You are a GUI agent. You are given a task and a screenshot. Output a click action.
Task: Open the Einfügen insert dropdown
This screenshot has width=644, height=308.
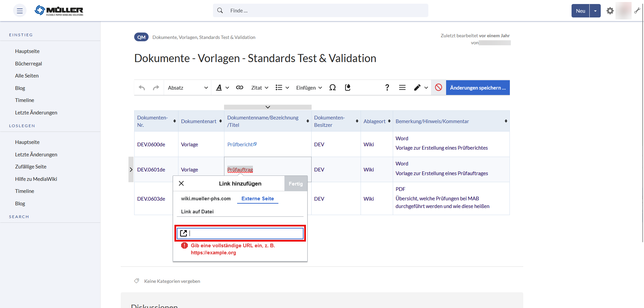pyautogui.click(x=309, y=88)
